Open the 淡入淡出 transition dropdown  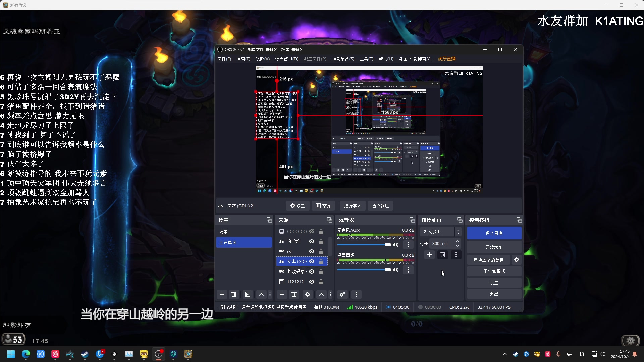click(x=441, y=232)
